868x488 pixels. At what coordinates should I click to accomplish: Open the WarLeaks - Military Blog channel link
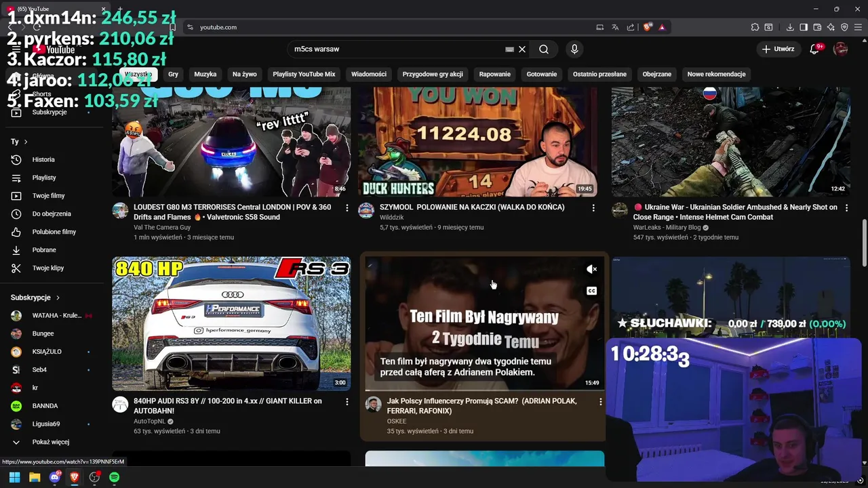[x=667, y=228]
